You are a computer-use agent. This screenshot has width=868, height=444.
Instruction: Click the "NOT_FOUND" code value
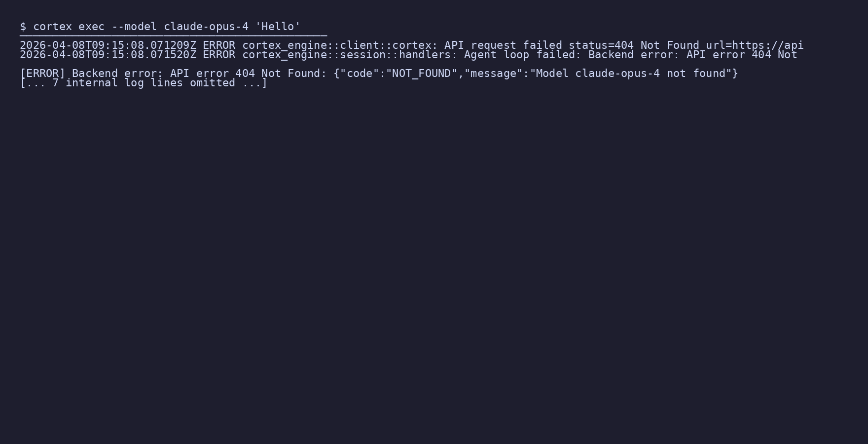tap(422, 74)
